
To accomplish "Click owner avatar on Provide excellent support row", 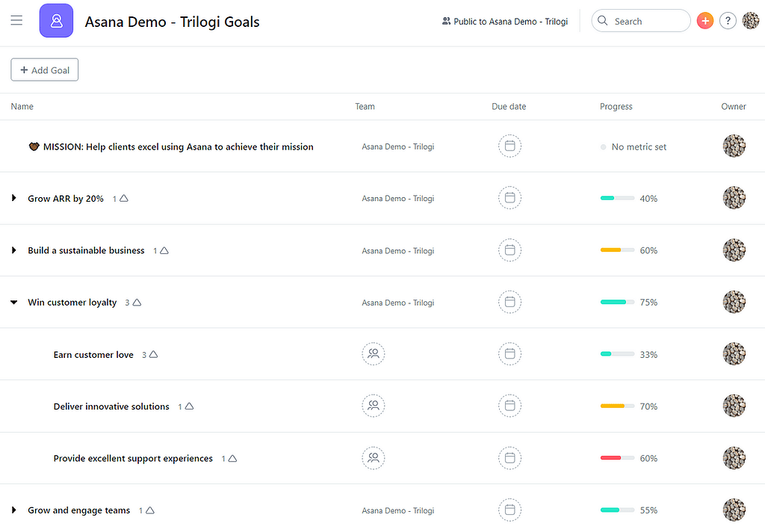I will tap(734, 458).
